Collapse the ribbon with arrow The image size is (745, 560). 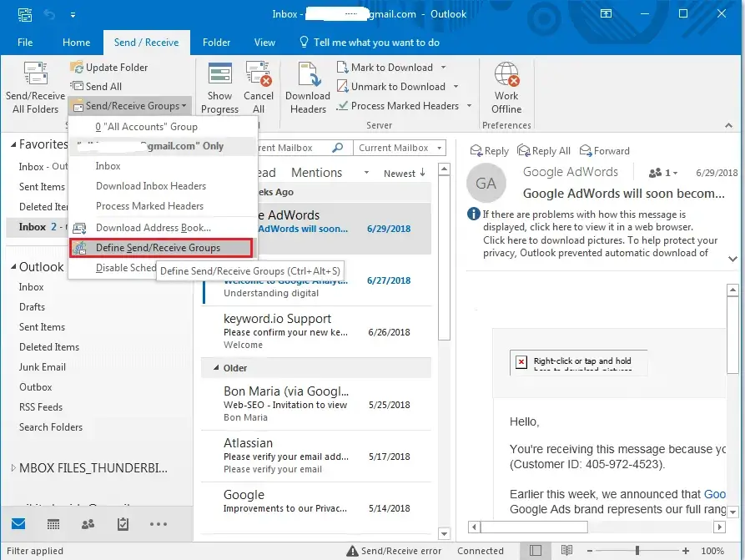click(x=728, y=125)
